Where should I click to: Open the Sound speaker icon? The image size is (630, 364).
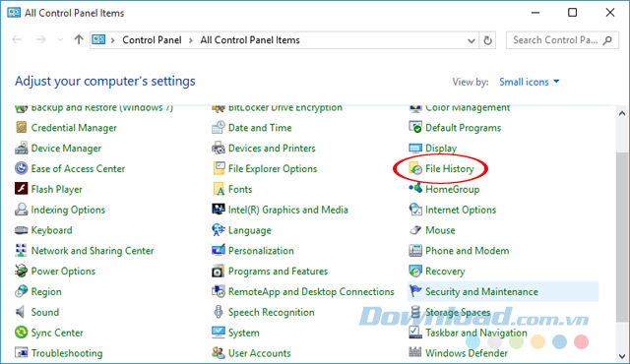20,312
